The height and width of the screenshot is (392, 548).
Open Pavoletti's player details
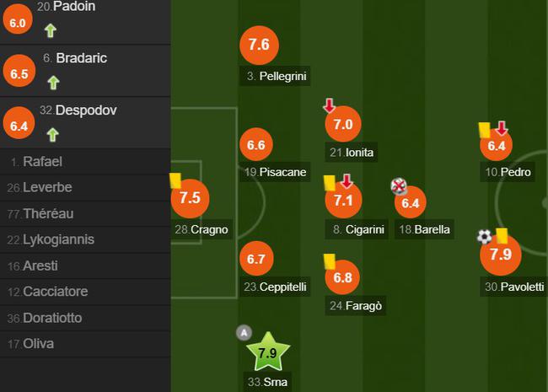coord(514,287)
